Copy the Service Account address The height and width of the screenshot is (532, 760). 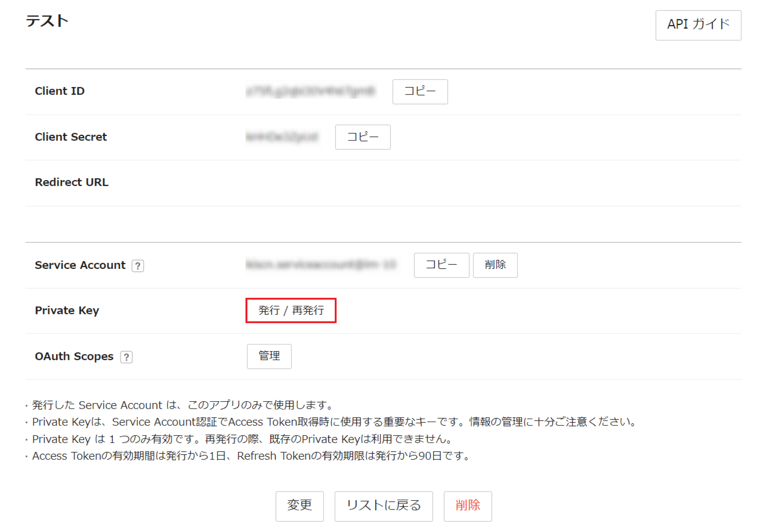[441, 265]
